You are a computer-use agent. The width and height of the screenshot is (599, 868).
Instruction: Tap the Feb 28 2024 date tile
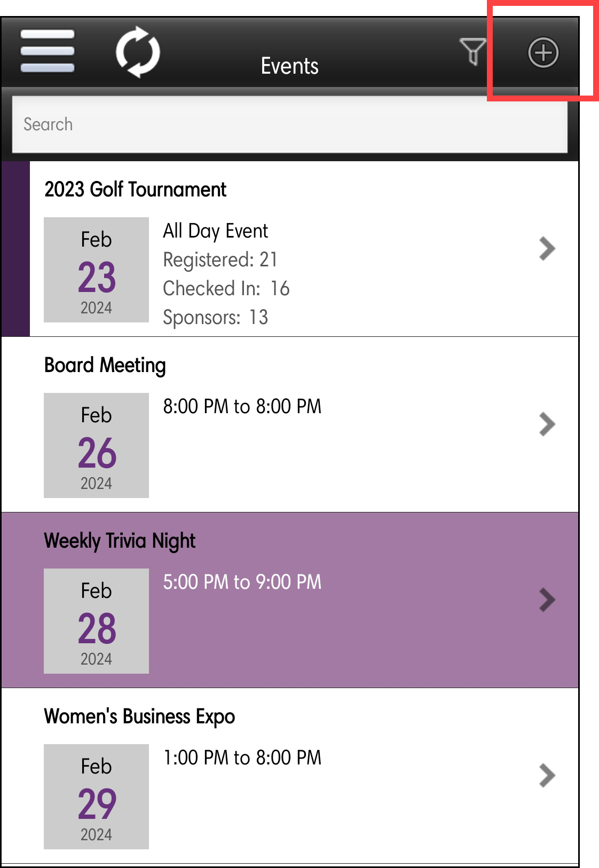(96, 621)
